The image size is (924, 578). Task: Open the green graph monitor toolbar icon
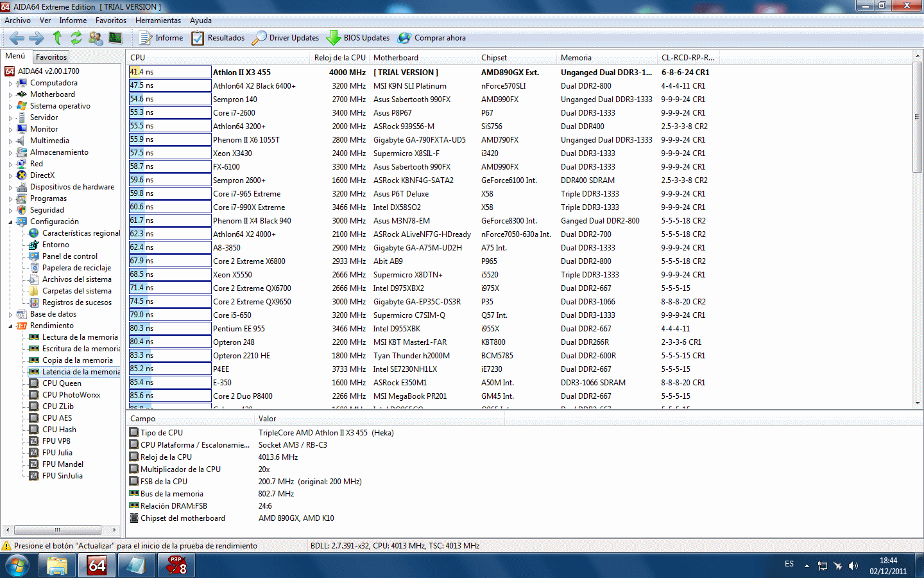[116, 38]
